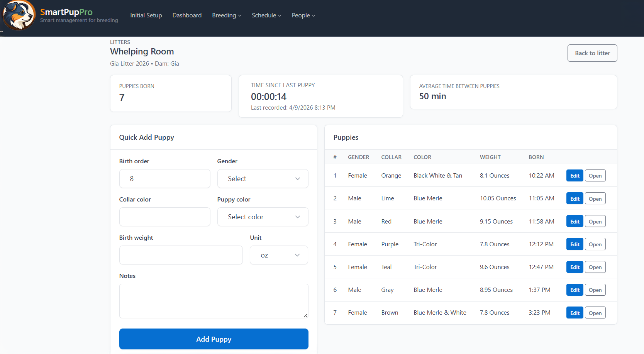Go to Initial Setup page
The image size is (644, 354).
(x=146, y=15)
